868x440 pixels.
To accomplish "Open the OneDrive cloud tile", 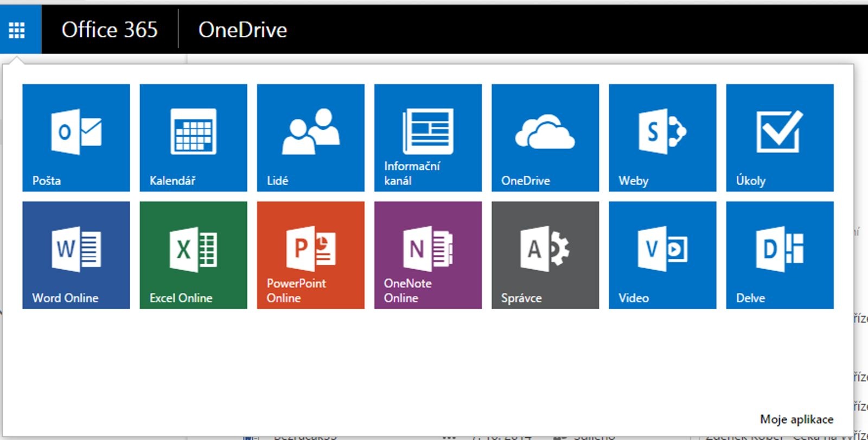I will point(545,138).
